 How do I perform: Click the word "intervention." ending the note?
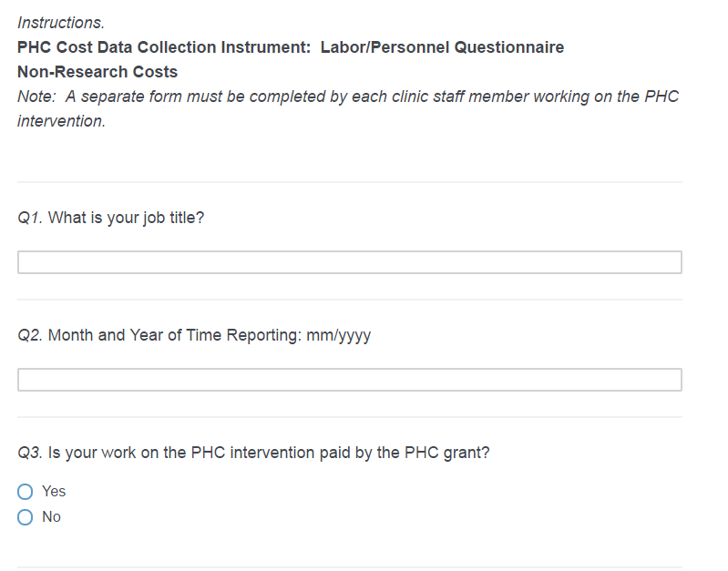tap(61, 121)
